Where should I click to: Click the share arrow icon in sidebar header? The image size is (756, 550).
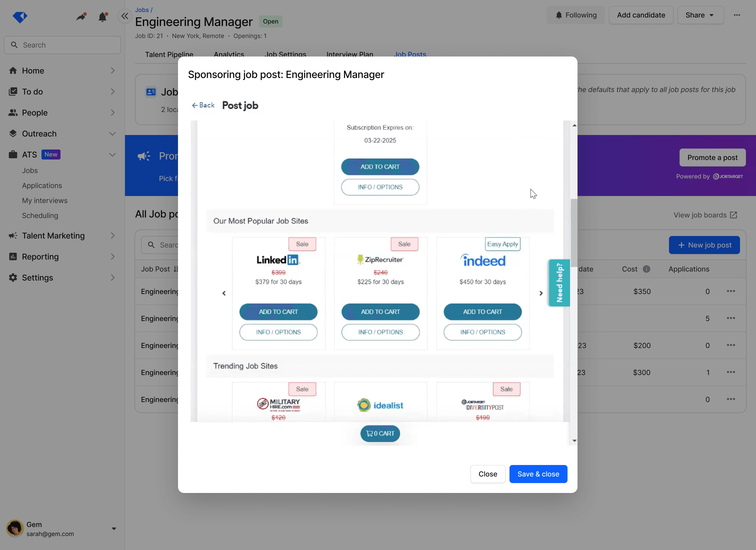point(81,17)
